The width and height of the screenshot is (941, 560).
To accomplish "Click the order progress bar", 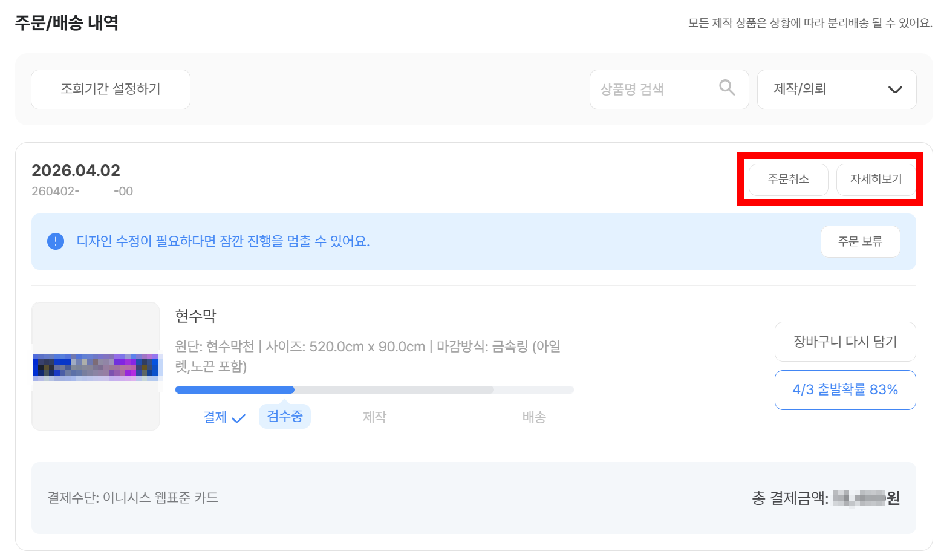I will click(x=374, y=390).
